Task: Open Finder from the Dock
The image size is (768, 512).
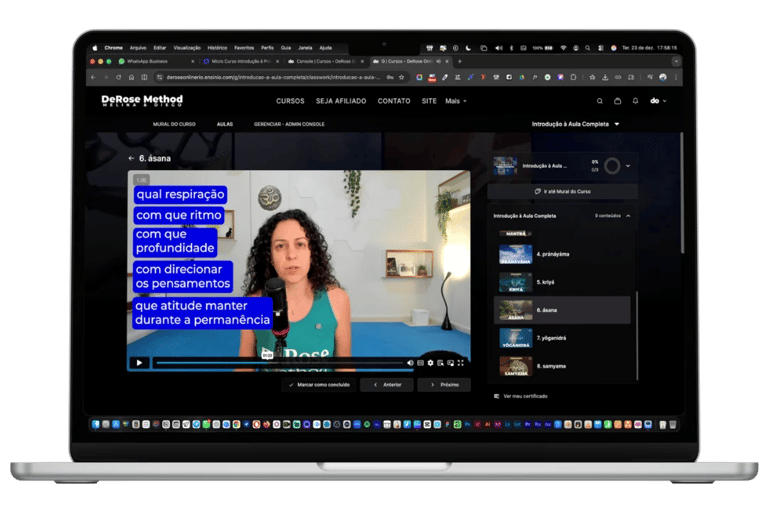Action: click(96, 424)
